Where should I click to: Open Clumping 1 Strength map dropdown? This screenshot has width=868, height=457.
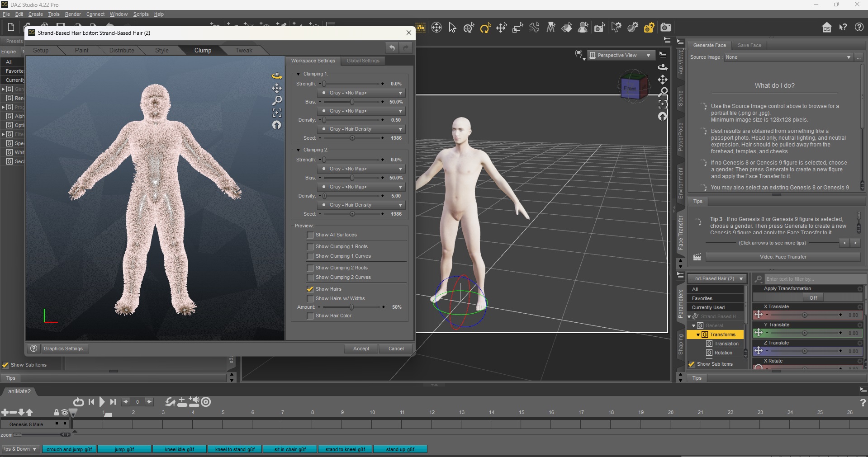pyautogui.click(x=361, y=93)
